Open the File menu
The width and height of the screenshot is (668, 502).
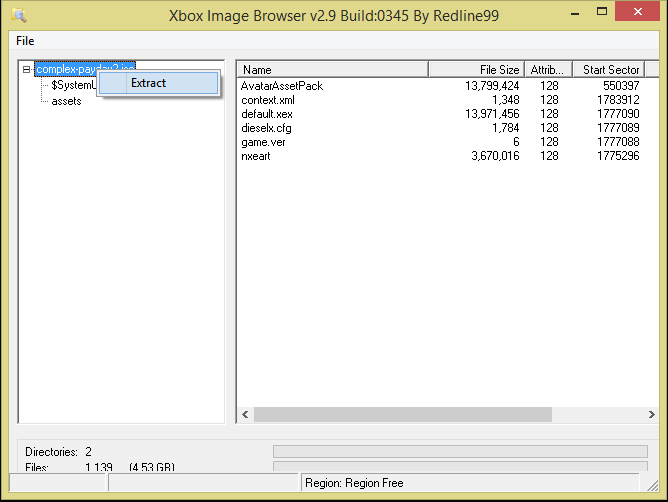coord(25,41)
